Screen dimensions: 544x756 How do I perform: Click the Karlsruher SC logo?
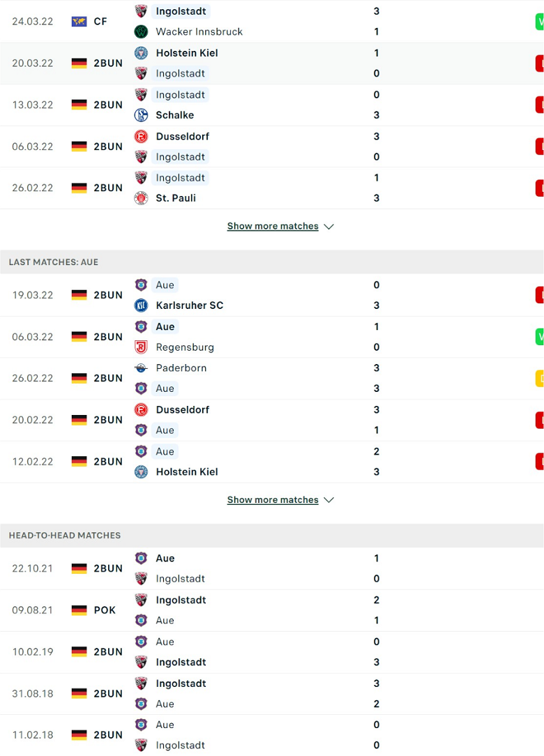141,305
